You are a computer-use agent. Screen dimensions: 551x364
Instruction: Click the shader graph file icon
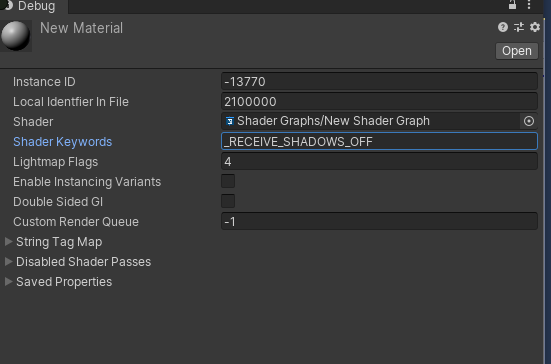pyautogui.click(x=230, y=121)
